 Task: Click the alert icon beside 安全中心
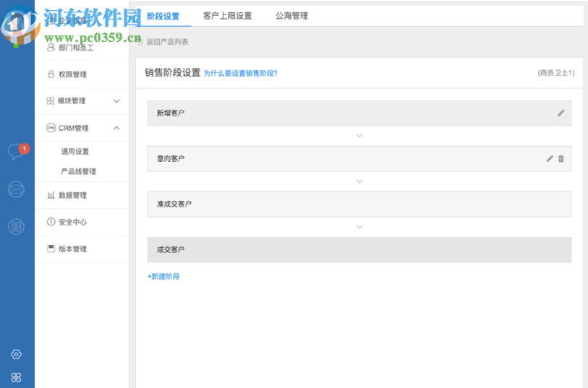click(x=51, y=222)
